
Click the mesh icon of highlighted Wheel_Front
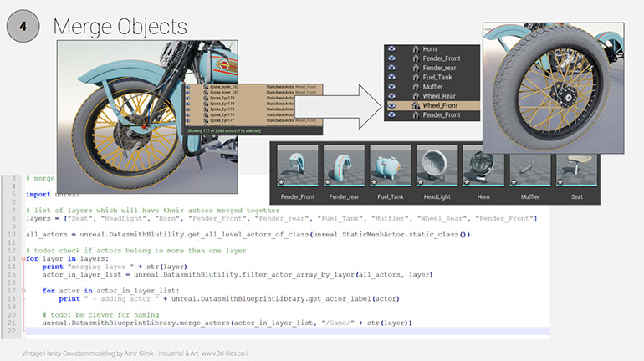(x=415, y=106)
